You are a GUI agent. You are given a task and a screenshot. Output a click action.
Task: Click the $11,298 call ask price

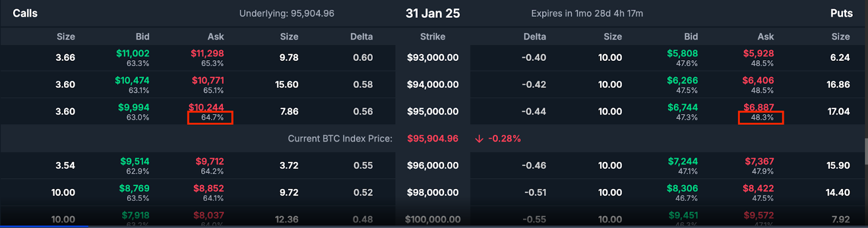(x=207, y=53)
